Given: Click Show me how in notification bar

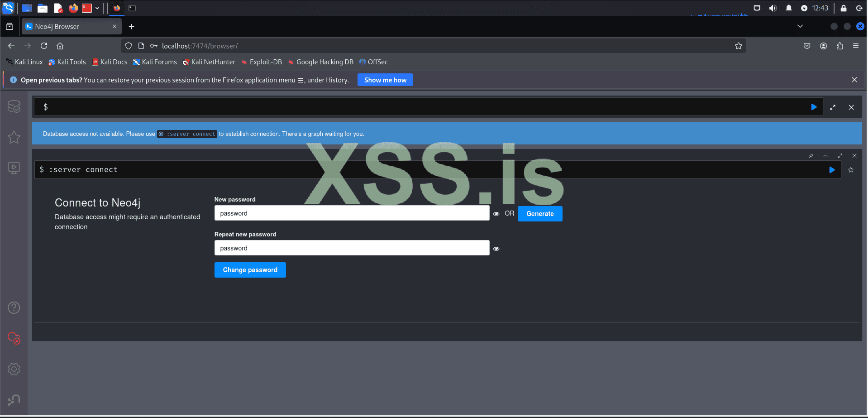Looking at the screenshot, I should [x=385, y=80].
